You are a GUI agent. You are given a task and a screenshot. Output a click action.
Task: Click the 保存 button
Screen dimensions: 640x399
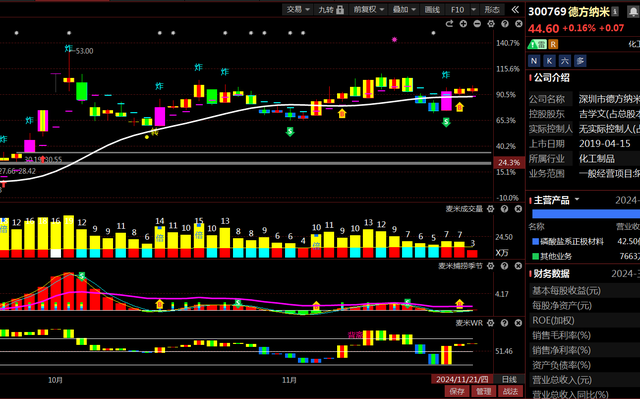pyautogui.click(x=456, y=391)
